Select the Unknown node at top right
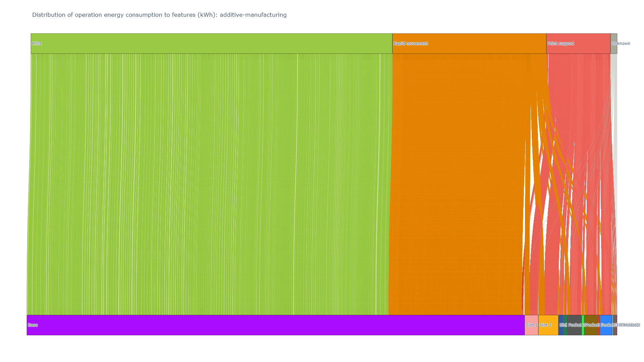Image resolution: width=644 pixels, height=362 pixels. pyautogui.click(x=614, y=43)
